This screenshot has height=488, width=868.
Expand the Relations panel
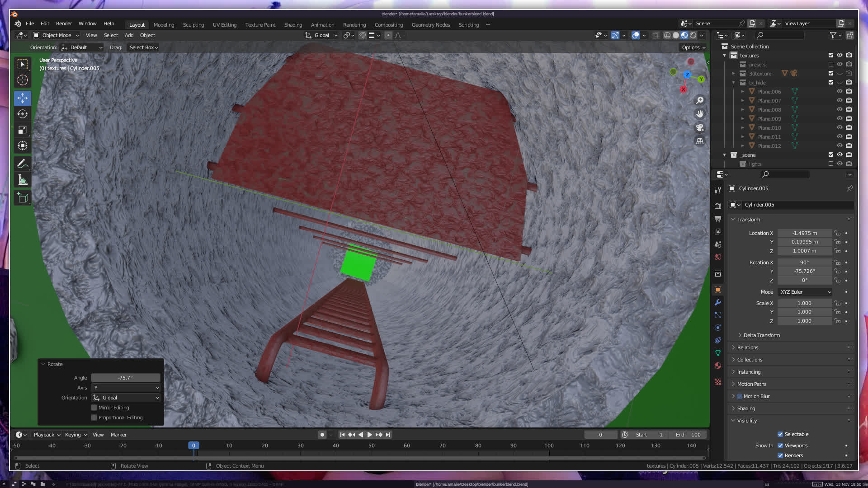click(748, 347)
